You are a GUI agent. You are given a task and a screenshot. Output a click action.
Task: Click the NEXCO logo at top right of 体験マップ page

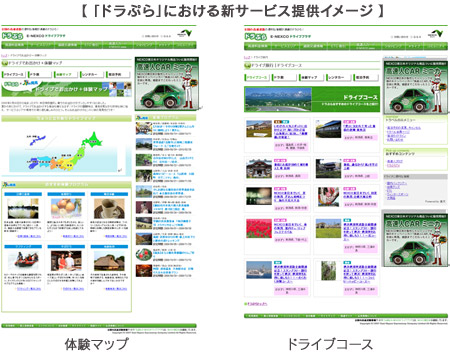click(185, 33)
